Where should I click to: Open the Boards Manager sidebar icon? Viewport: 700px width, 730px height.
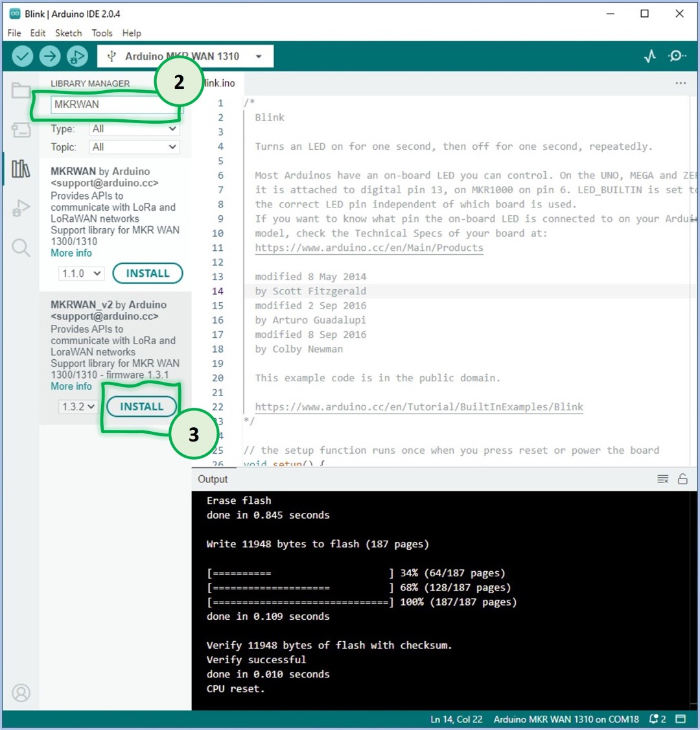tap(21, 130)
